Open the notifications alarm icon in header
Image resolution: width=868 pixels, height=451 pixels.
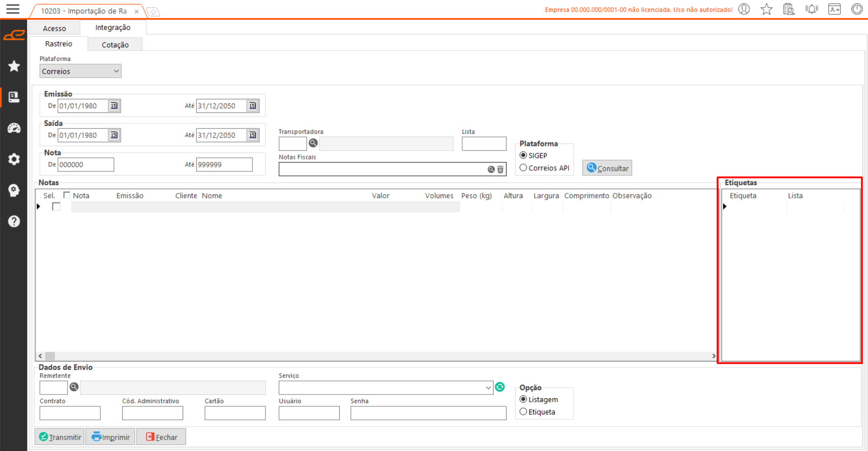[x=811, y=9]
